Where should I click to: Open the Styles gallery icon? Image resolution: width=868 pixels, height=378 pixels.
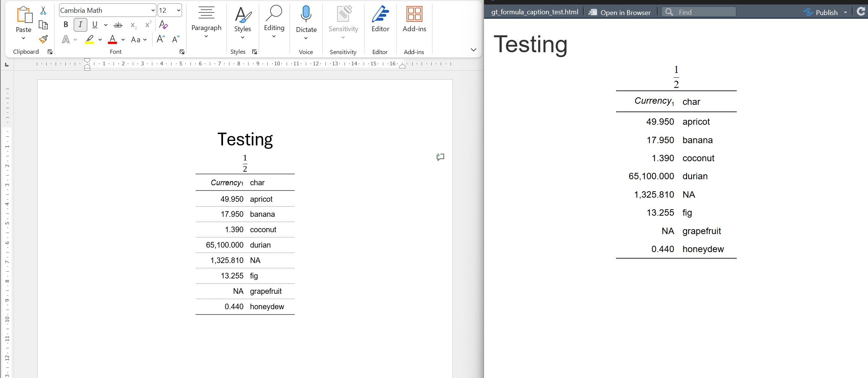pyautogui.click(x=243, y=15)
